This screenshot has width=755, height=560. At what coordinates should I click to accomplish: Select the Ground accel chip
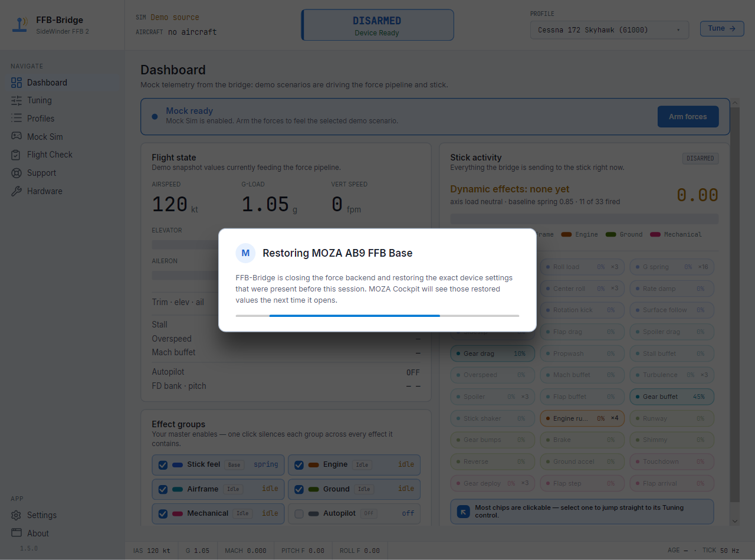(x=582, y=461)
